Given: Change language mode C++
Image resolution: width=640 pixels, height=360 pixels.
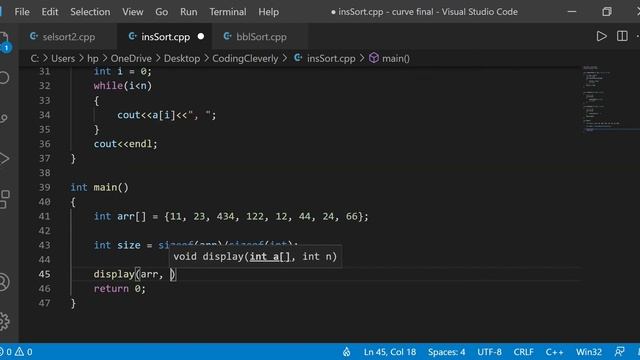Looking at the screenshot, I should pyautogui.click(x=555, y=352).
